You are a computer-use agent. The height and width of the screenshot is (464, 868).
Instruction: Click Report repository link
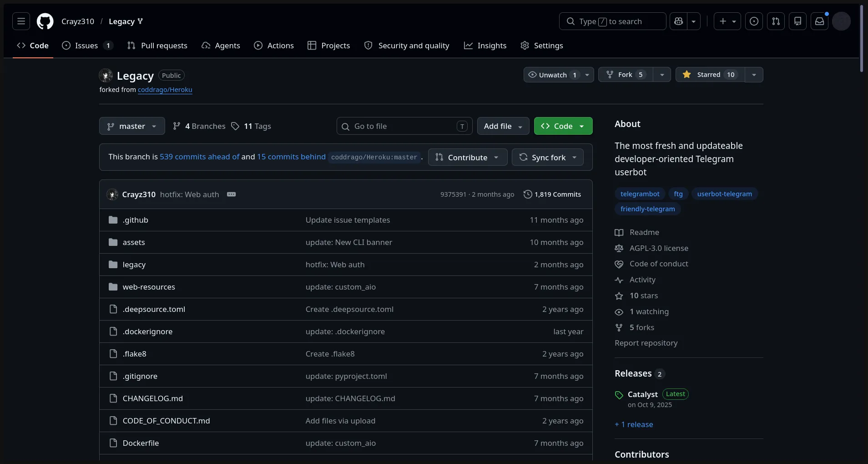point(646,343)
